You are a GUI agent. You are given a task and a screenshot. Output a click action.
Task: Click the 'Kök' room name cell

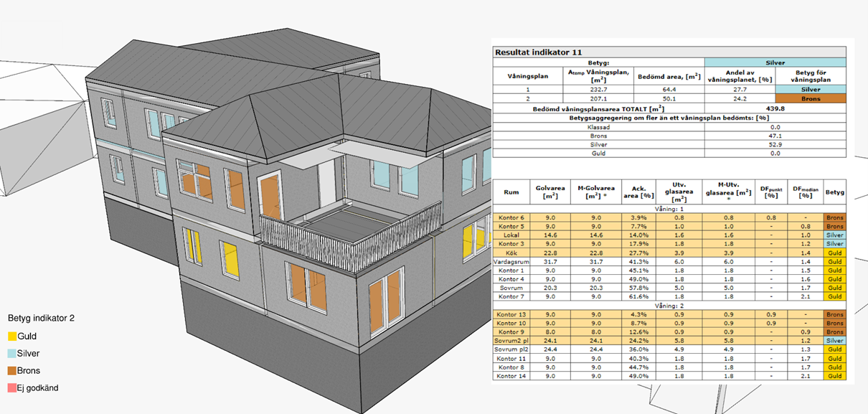(x=511, y=253)
